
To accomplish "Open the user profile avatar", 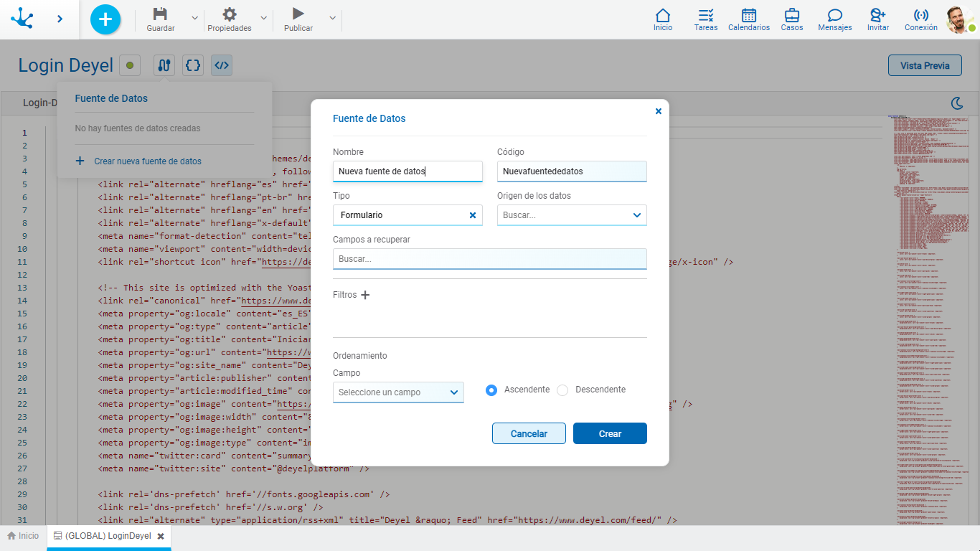I will tap(960, 20).
